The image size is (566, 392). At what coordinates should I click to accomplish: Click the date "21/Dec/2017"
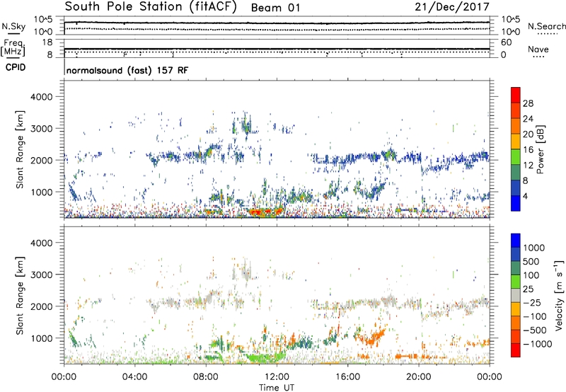point(452,6)
